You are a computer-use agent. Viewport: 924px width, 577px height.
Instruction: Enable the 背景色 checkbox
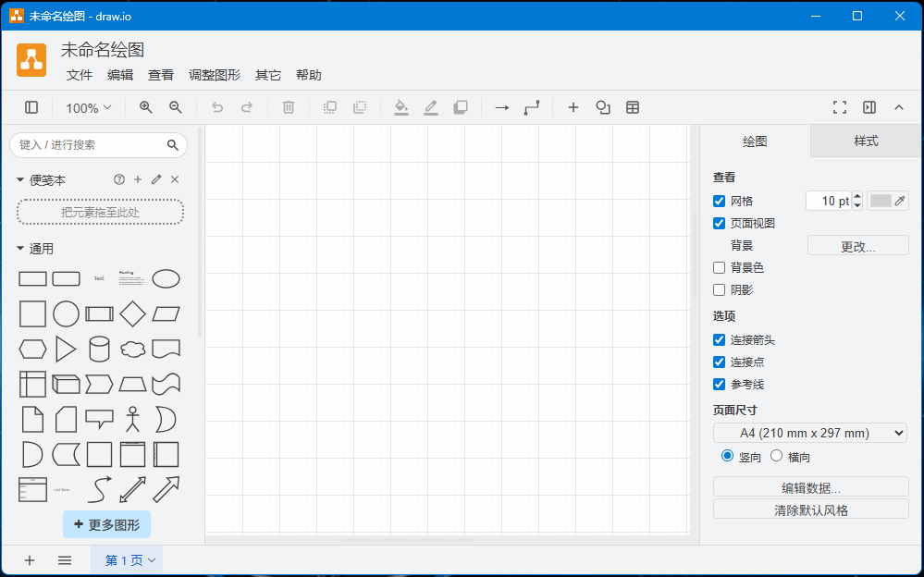click(x=719, y=267)
